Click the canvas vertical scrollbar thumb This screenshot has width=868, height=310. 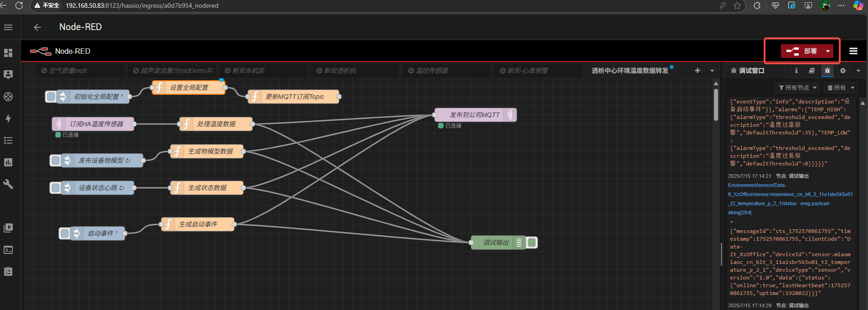(716, 104)
